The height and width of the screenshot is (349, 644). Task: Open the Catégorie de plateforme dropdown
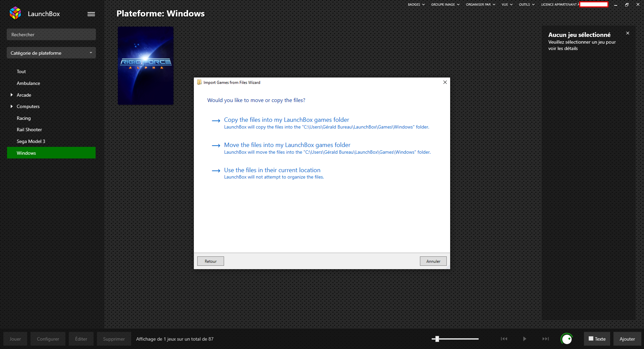point(51,53)
